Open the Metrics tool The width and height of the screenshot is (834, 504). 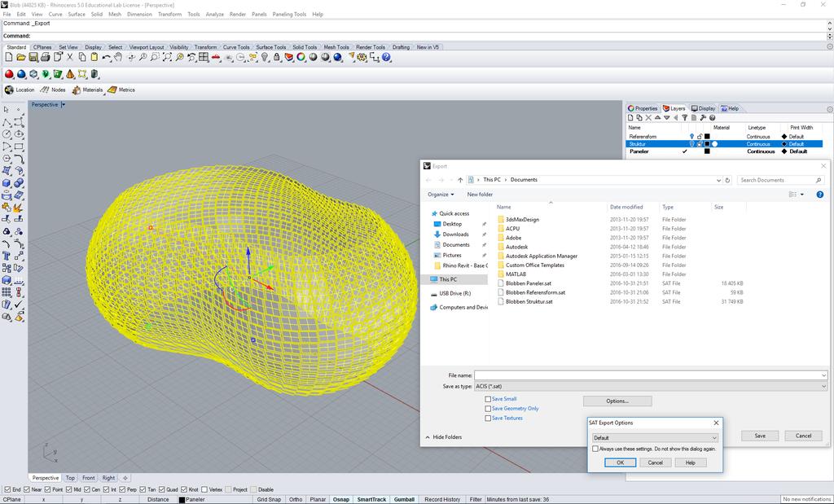tap(121, 90)
